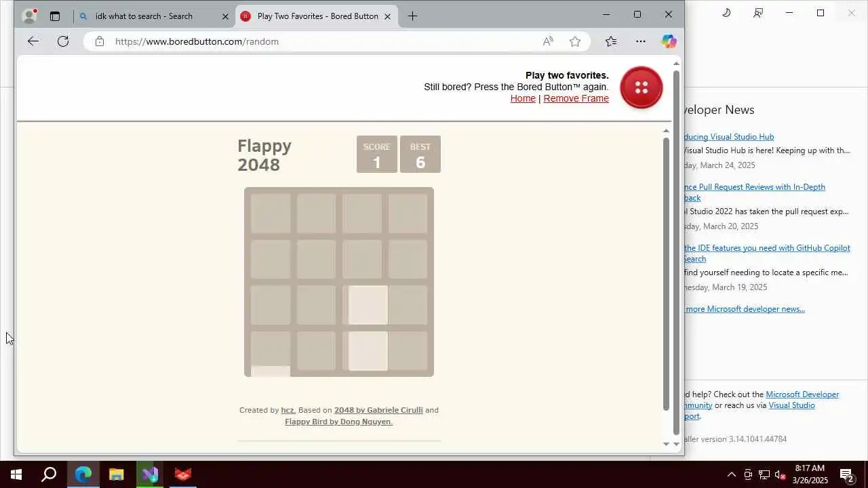The width and height of the screenshot is (868, 488).
Task: Click the Flappy 2048 title
Action: tap(264, 155)
